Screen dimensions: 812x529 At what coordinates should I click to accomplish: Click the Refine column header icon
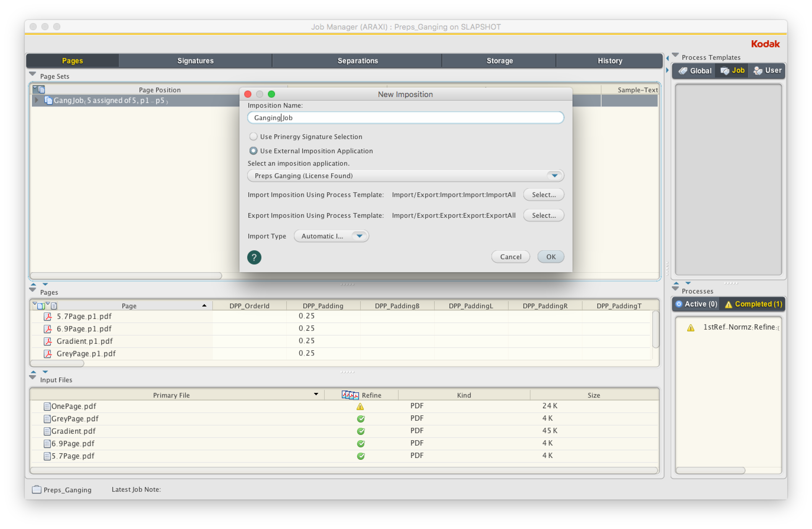point(350,395)
